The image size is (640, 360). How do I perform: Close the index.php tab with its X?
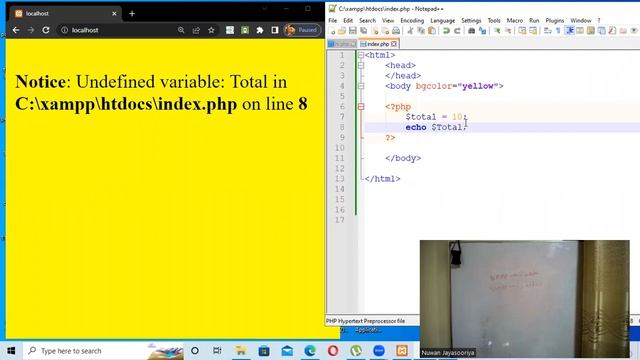pos(393,44)
